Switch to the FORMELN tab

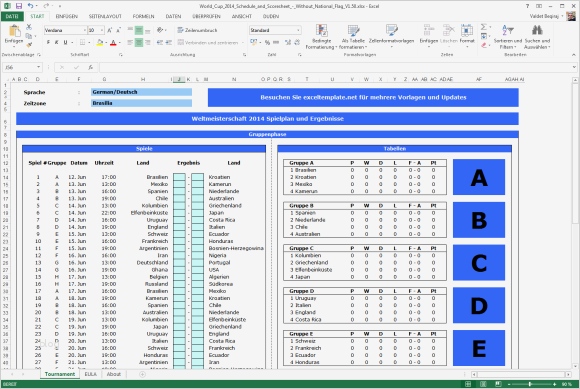click(144, 16)
